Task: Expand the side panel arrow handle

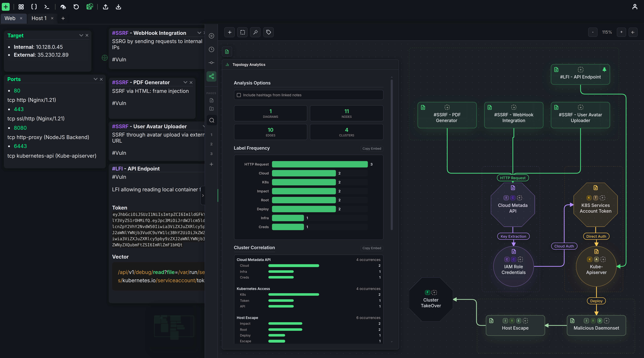Action: tap(203, 196)
